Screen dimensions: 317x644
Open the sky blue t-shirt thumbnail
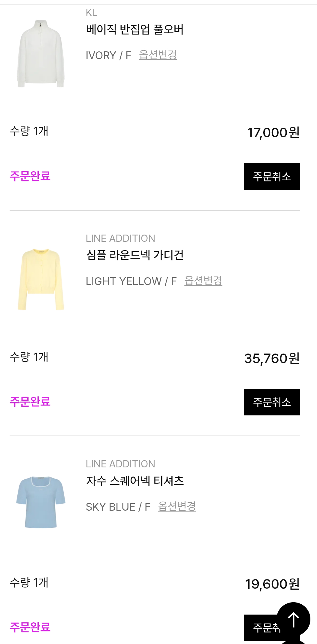[x=41, y=502]
